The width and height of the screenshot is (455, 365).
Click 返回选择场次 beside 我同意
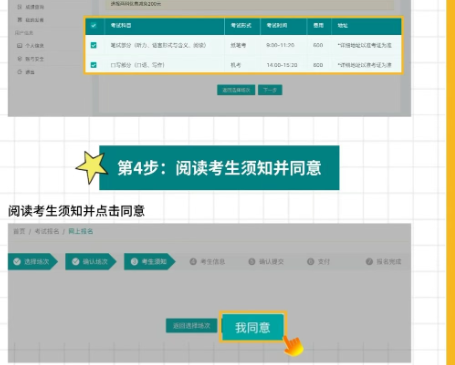pyautogui.click(x=191, y=326)
